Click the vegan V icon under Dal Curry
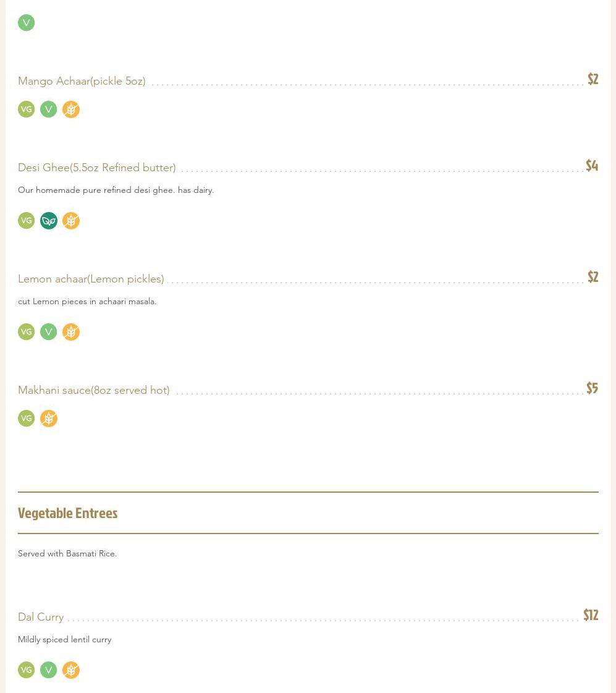This screenshot has width=616, height=693. 49,670
